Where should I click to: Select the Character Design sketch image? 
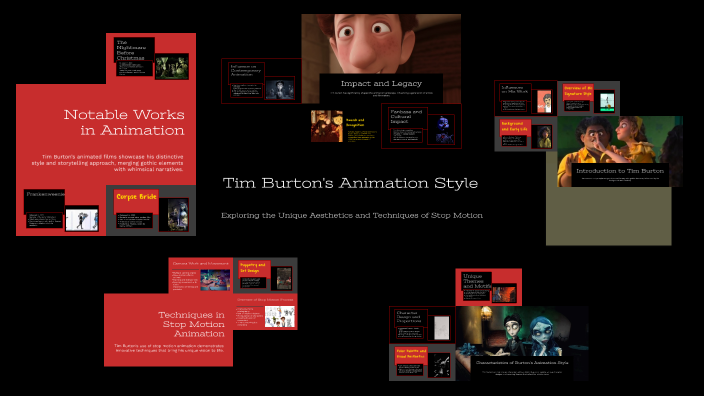point(441,328)
